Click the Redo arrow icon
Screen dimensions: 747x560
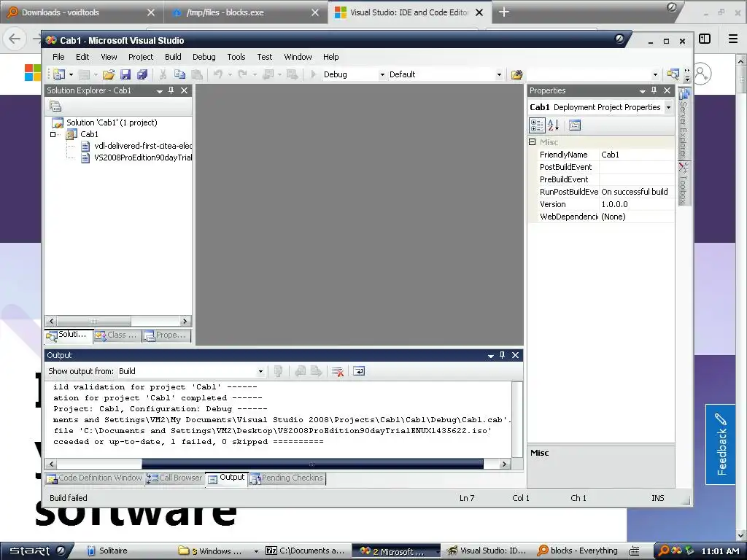[x=242, y=74]
